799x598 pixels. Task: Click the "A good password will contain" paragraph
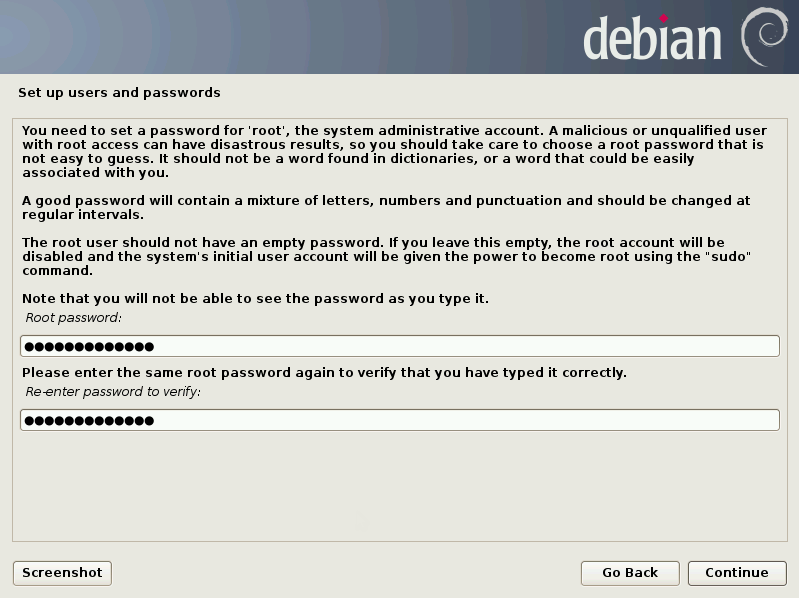pos(386,207)
